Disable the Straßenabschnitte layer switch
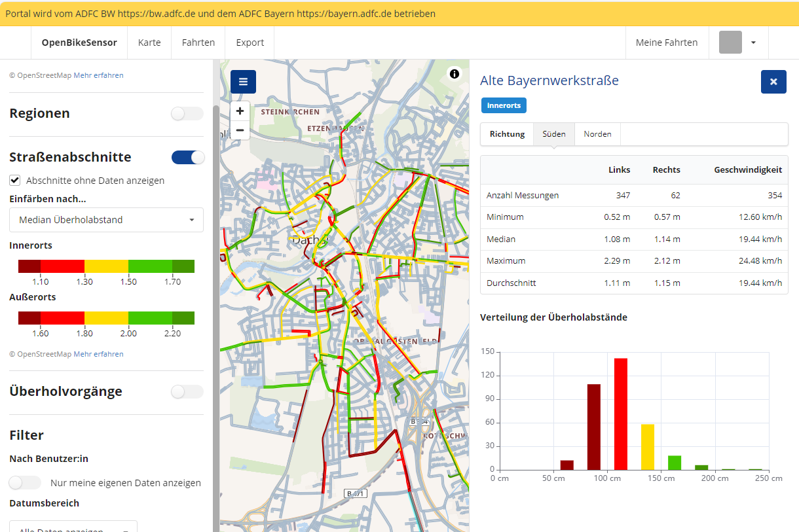The width and height of the screenshot is (799, 532). pyautogui.click(x=188, y=157)
